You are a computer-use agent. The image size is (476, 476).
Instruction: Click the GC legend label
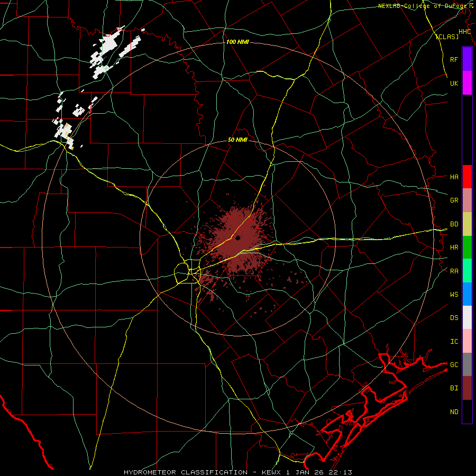(x=454, y=364)
